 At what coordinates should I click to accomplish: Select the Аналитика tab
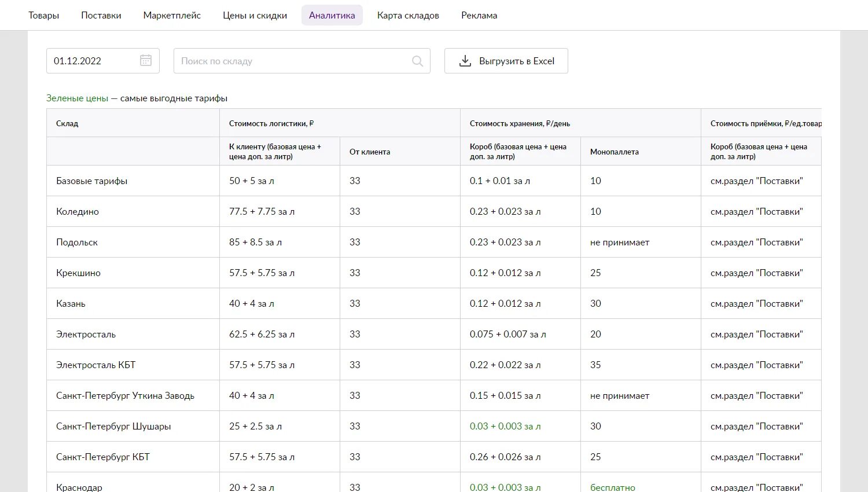click(x=332, y=16)
